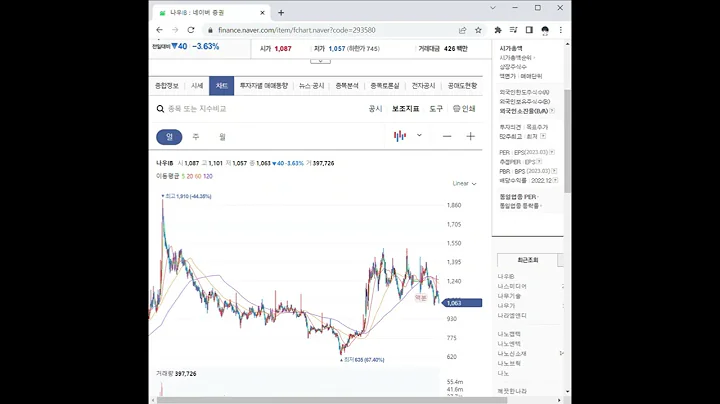Click the moving average 5 color label
Image resolution: width=720 pixels, height=404 pixels.
coord(183,176)
